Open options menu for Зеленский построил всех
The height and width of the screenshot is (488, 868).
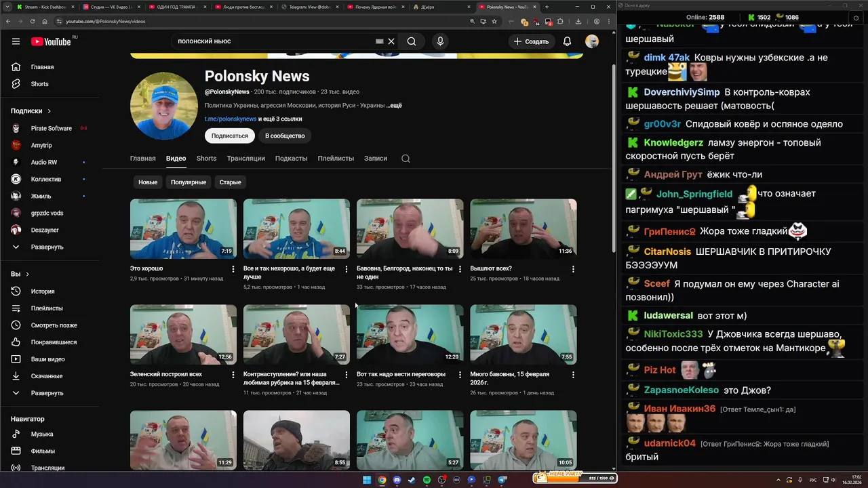[233, 375]
